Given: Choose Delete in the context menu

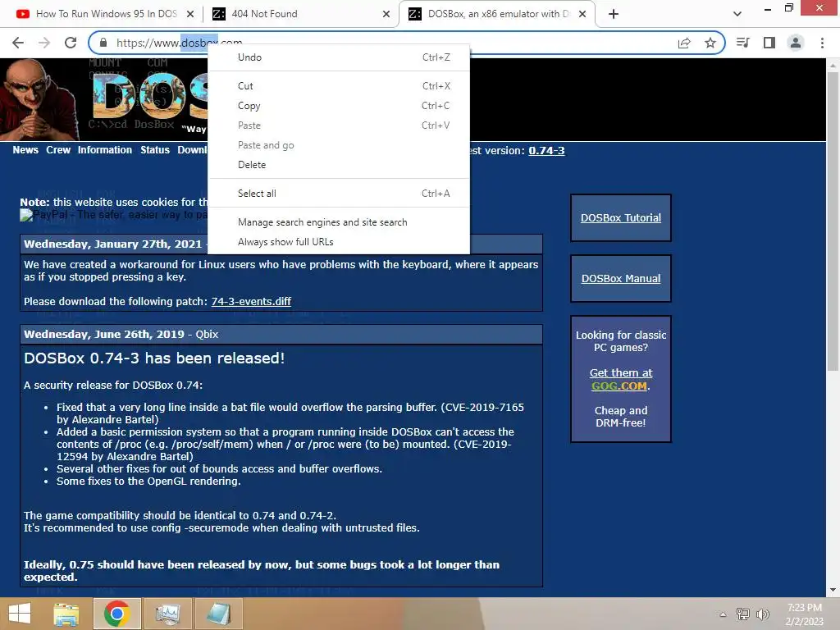Looking at the screenshot, I should pyautogui.click(x=339, y=164).
